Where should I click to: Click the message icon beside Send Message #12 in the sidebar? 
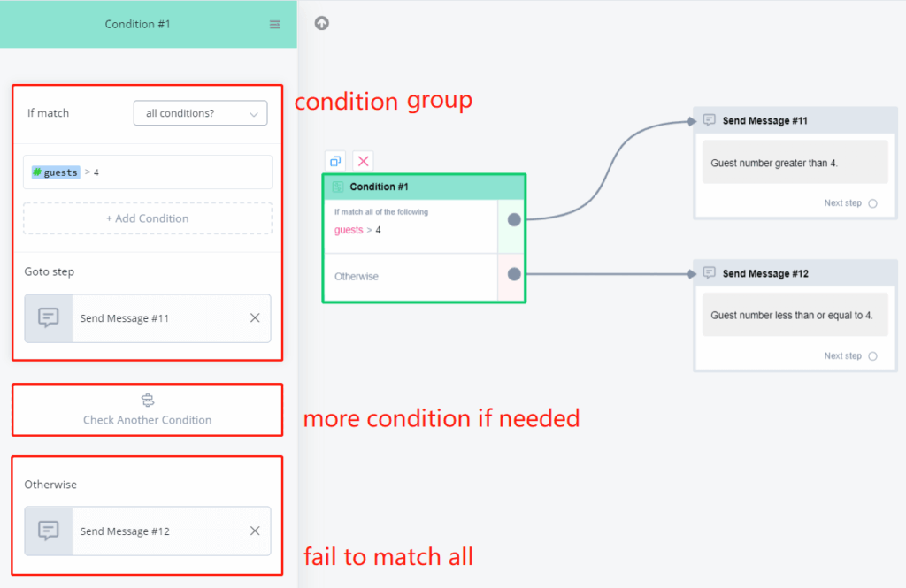[x=49, y=531]
